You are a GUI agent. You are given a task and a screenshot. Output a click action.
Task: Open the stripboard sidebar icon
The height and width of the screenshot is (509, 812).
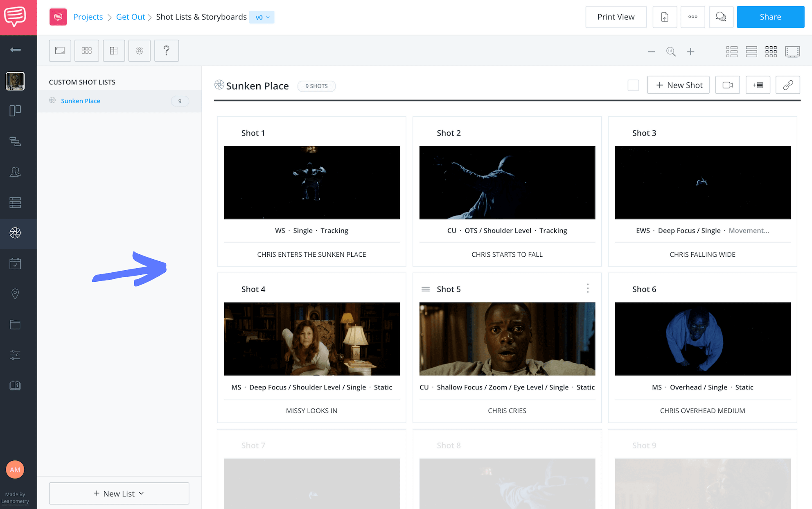tap(15, 202)
